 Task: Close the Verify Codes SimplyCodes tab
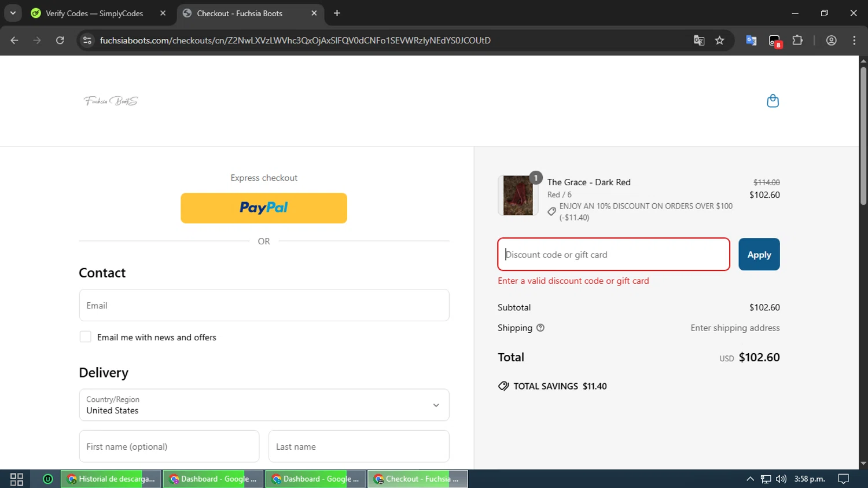[x=163, y=13]
